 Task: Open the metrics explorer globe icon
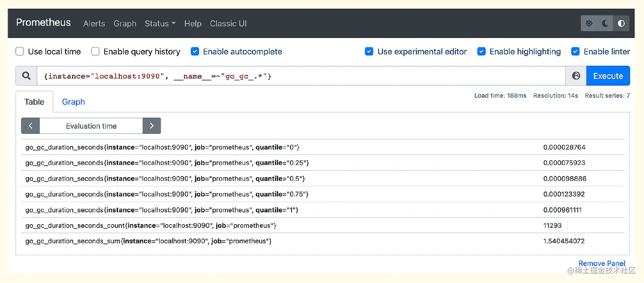point(576,76)
